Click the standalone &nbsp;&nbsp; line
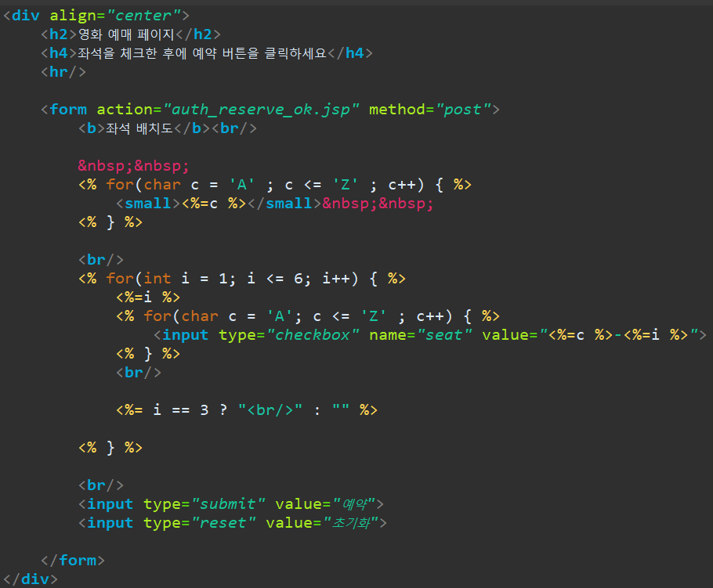Image resolution: width=713 pixels, height=588 pixels. tap(133, 166)
